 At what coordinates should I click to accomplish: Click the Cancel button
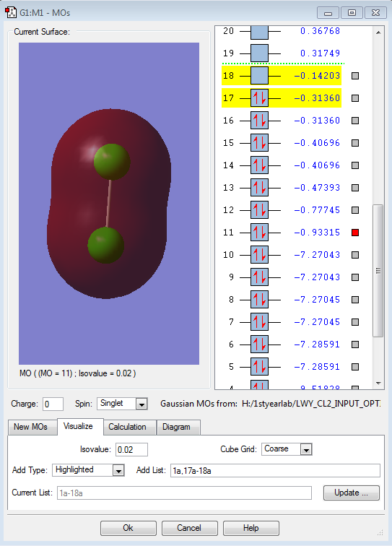(x=189, y=528)
